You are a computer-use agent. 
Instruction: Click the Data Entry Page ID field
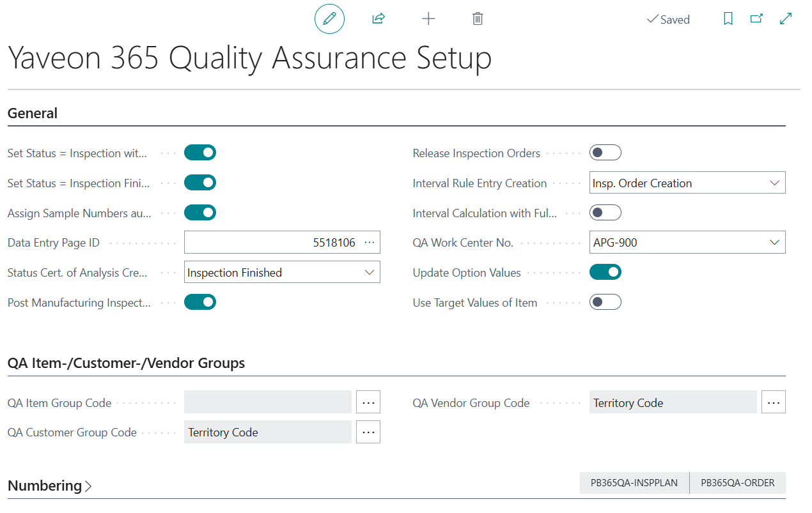pyautogui.click(x=282, y=243)
